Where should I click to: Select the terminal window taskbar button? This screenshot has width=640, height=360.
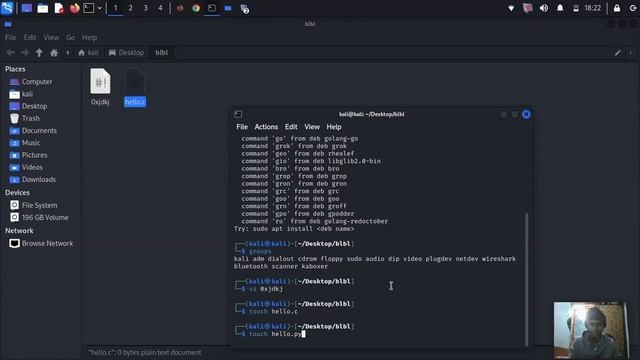pyautogui.click(x=212, y=8)
